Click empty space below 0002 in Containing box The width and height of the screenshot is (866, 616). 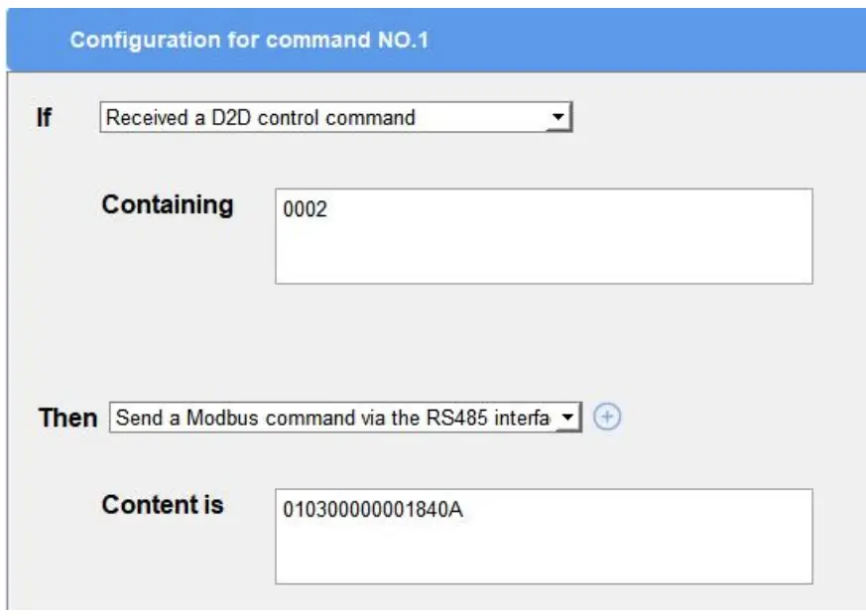coord(543,254)
